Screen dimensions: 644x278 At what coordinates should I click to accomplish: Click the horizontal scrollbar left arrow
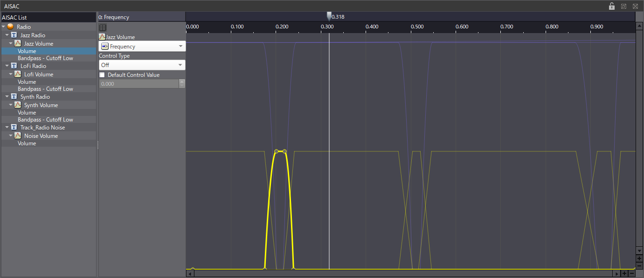190,274
